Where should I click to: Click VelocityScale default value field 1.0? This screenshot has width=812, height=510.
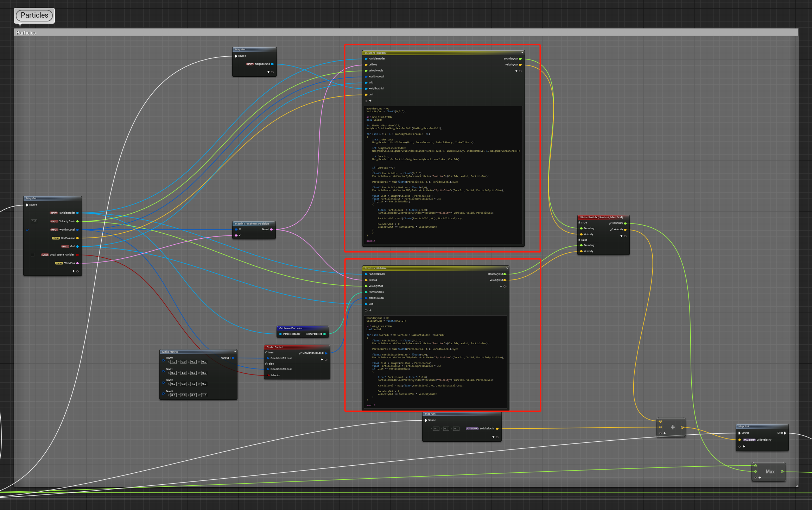point(34,221)
